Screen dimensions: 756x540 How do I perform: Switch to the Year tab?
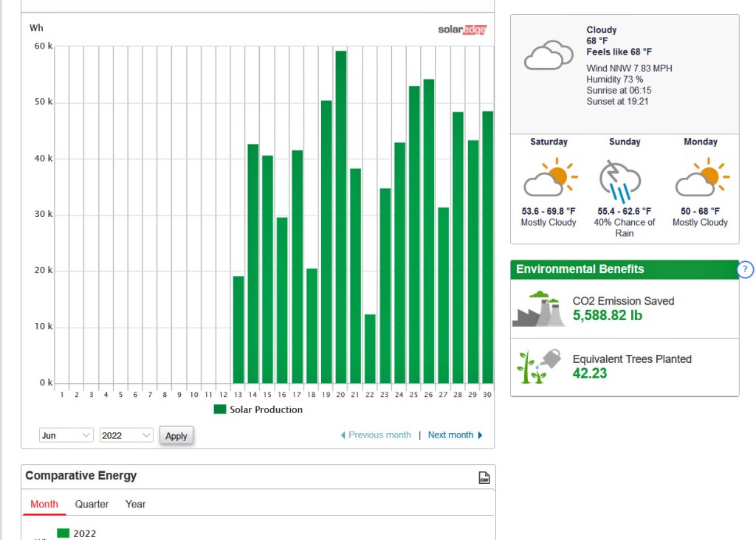pyautogui.click(x=135, y=504)
